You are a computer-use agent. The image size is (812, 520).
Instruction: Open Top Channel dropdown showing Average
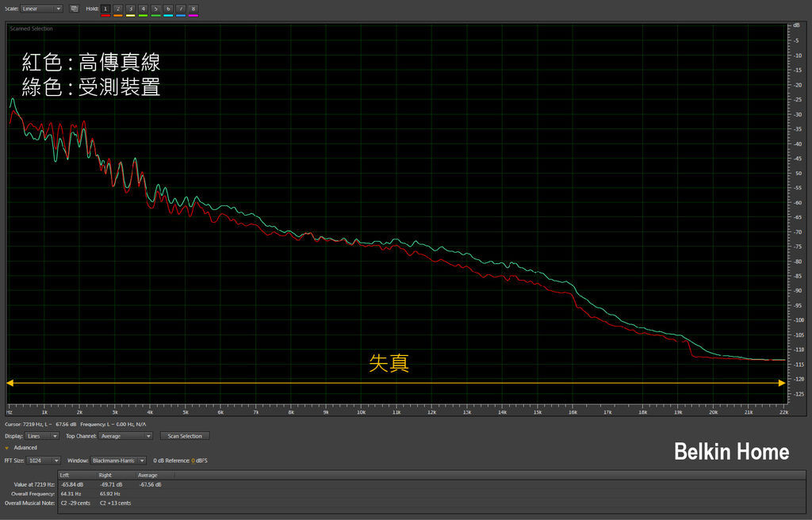126,436
